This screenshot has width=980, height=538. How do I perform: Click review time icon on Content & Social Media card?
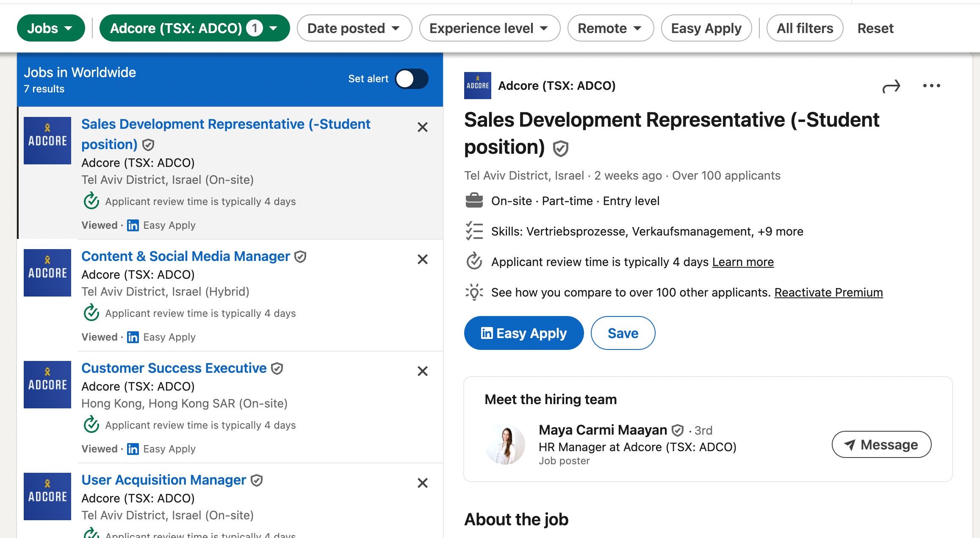(91, 313)
